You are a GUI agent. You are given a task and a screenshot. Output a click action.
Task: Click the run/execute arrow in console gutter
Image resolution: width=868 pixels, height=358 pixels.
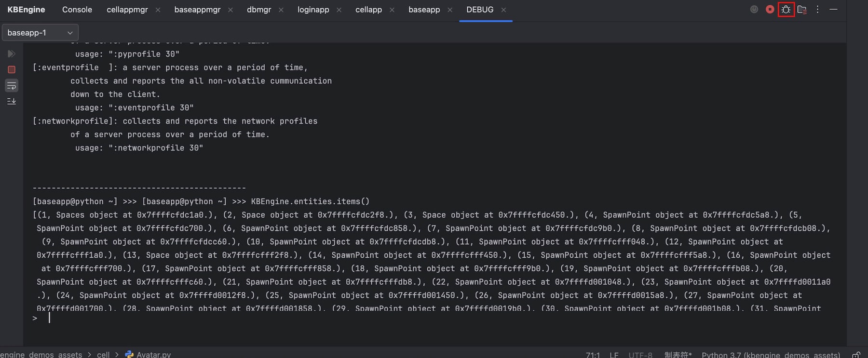click(x=12, y=53)
